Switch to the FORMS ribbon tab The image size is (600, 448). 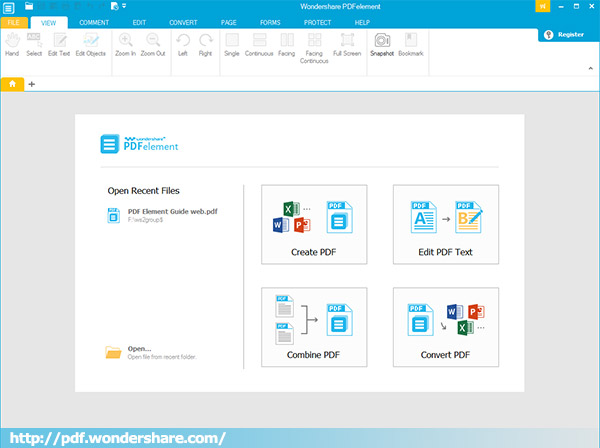270,23
